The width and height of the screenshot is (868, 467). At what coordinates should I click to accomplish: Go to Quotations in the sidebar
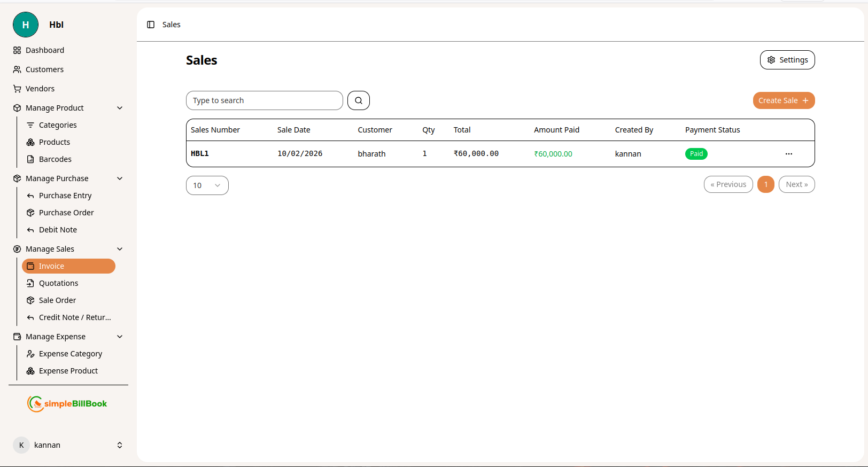59,283
